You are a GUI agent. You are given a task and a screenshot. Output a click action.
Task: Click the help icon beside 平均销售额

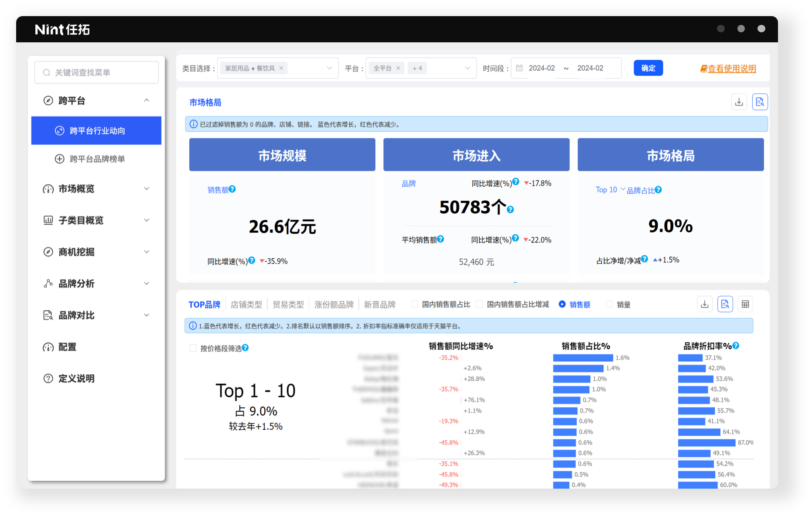[x=440, y=239]
